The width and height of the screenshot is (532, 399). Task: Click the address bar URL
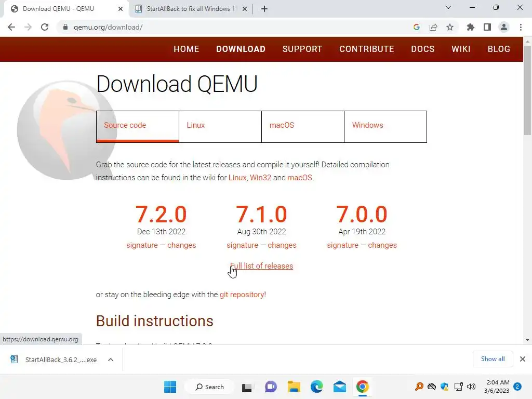[108, 27]
